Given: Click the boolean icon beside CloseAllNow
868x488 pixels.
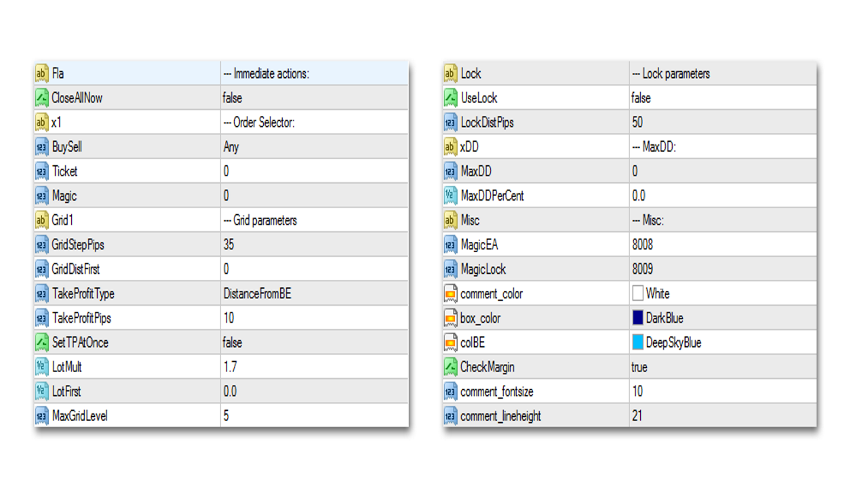Looking at the screenshot, I should [x=42, y=98].
